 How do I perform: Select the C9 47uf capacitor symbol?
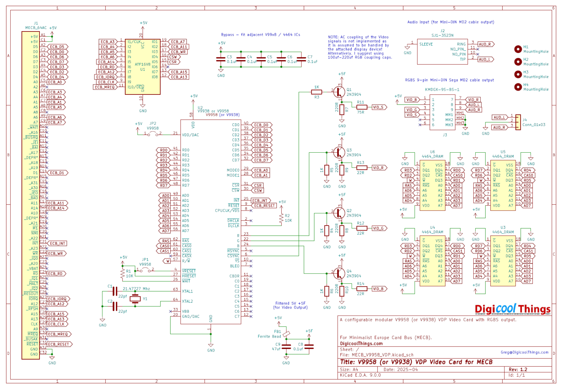[x=286, y=347]
